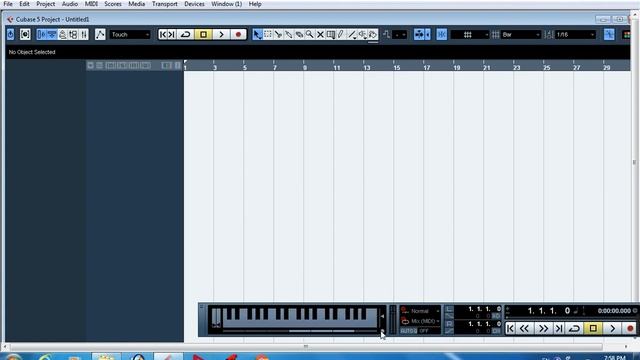Select the Line tool
Image resolution: width=640 pixels, height=360 pixels.
(x=352, y=35)
